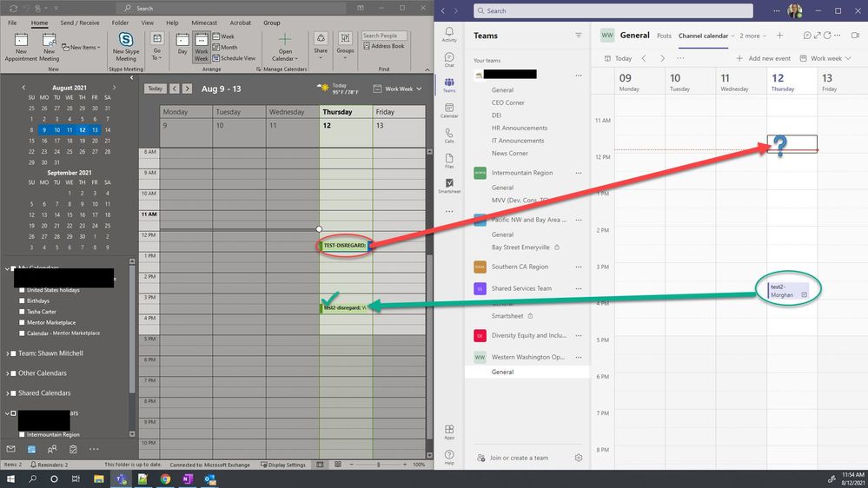The height and width of the screenshot is (488, 868).
Task: Click Search People field in Outlook
Action: click(384, 36)
